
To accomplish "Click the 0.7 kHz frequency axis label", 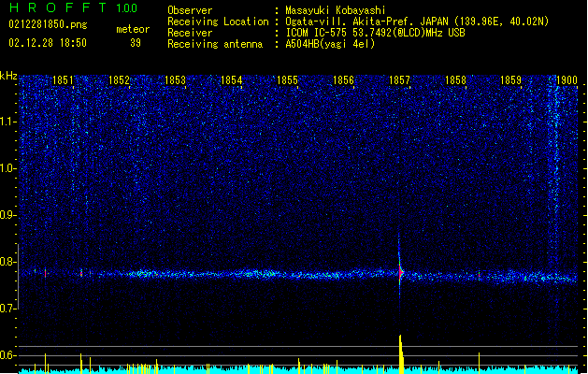I will point(8,309).
